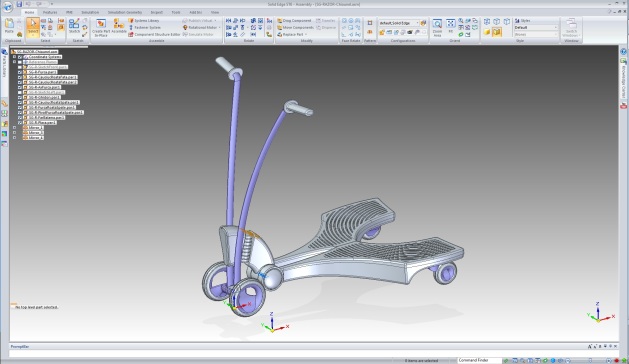Toggle the Reference Planes checkbox
Viewport: 629px width, 364px height.
point(20,62)
